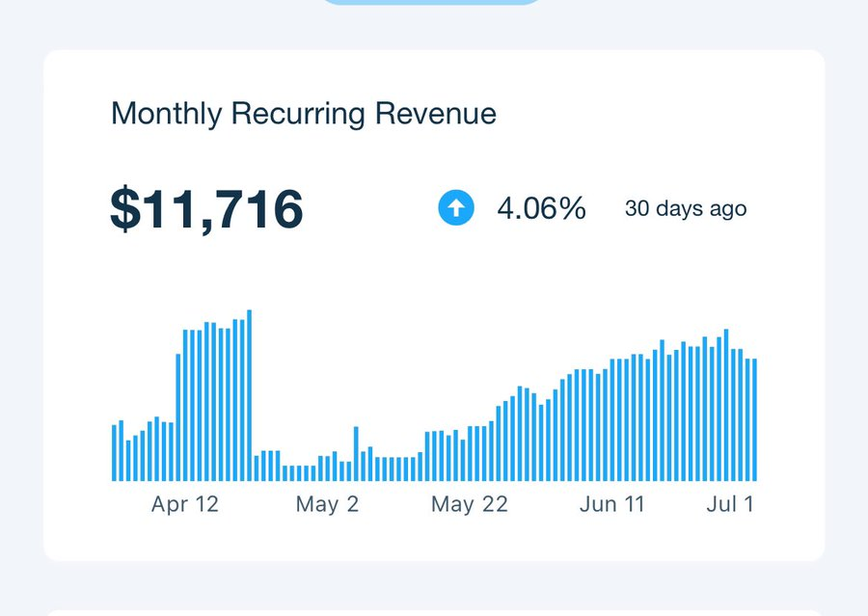
Task: Select the May 22 axis label
Action: pos(470,504)
